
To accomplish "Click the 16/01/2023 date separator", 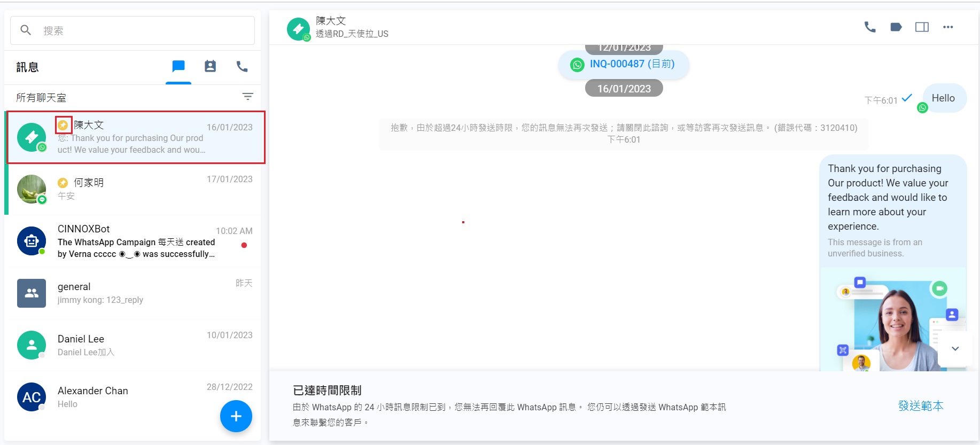I will [x=624, y=89].
